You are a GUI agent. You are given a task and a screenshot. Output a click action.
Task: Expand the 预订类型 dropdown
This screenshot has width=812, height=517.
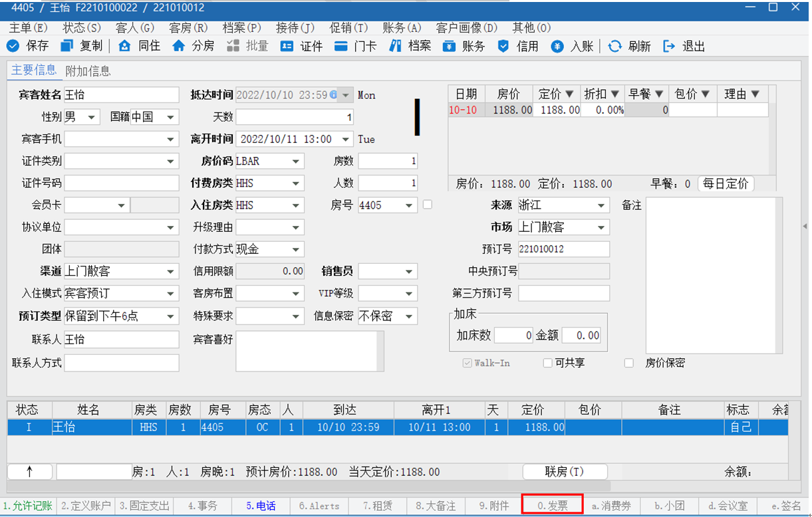coord(171,316)
